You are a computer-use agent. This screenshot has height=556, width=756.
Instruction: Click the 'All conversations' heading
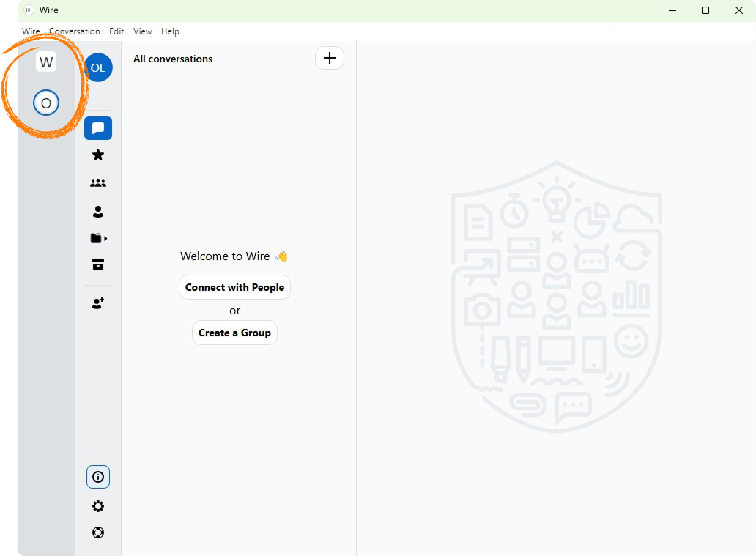(x=173, y=59)
